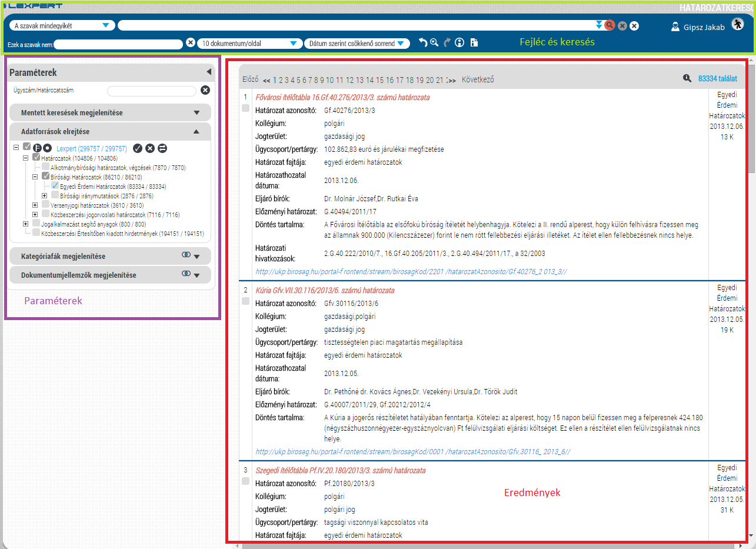The height and width of the screenshot is (549, 756).
Task: Click Előző for the previous page
Action: tap(251, 79)
